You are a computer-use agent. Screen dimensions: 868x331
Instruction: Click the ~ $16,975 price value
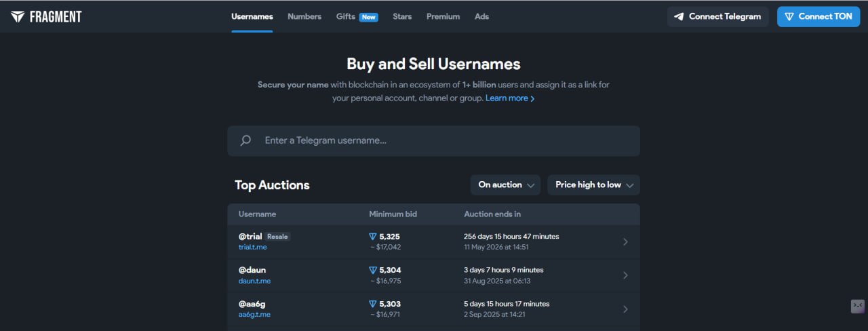pos(385,281)
